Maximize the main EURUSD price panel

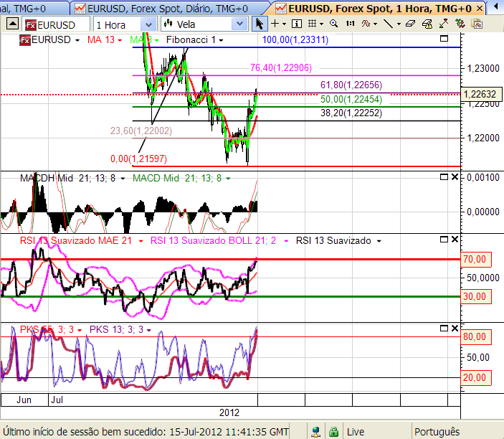[443, 39]
